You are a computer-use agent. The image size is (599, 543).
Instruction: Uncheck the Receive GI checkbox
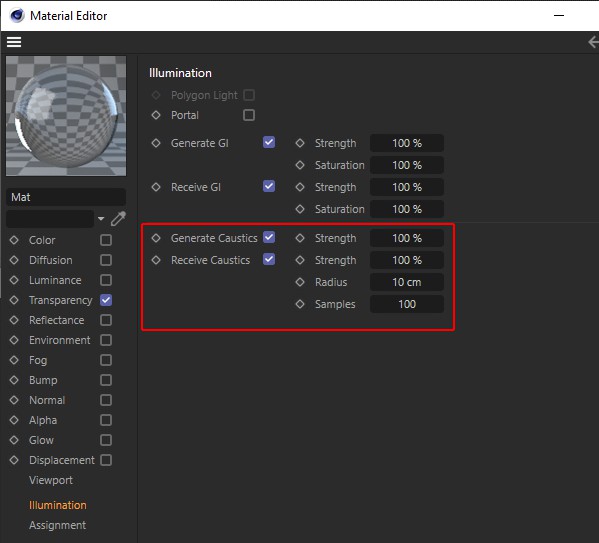[x=269, y=186]
